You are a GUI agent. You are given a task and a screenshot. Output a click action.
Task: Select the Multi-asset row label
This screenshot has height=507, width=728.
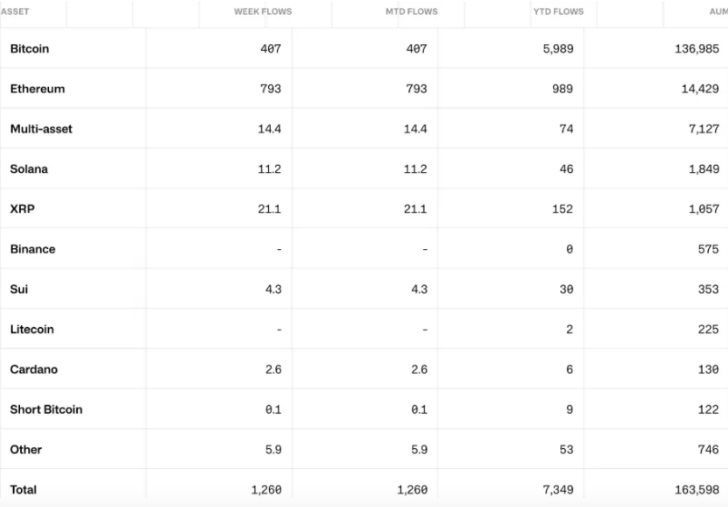pos(41,129)
